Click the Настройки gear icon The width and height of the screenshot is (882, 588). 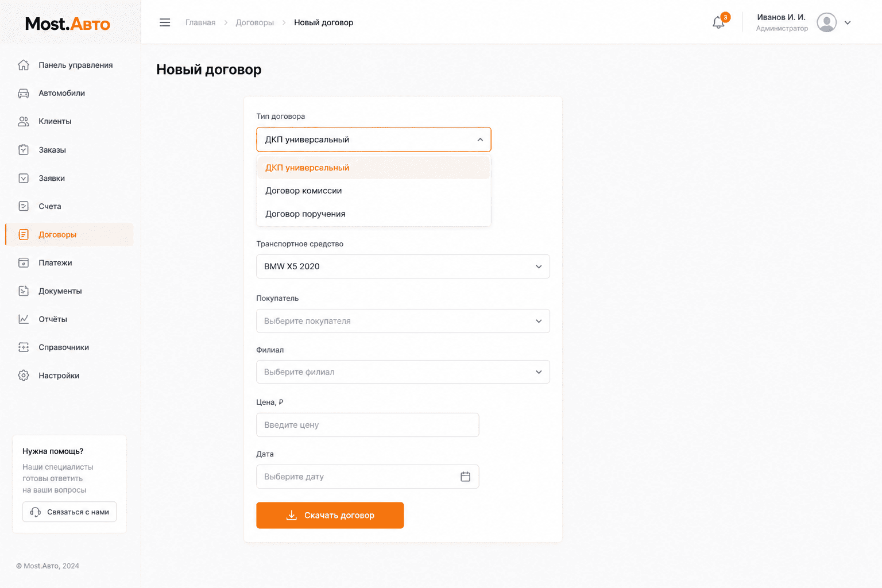24,376
